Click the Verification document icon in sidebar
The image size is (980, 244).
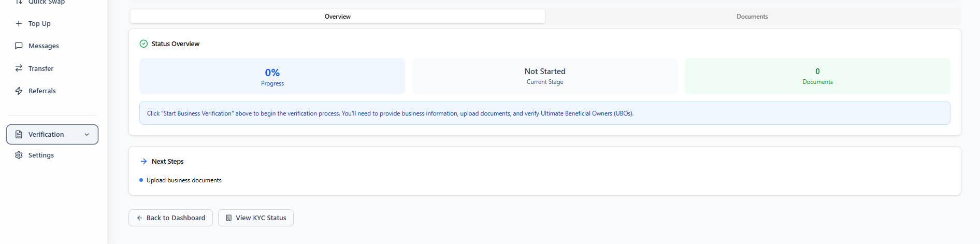(19, 134)
